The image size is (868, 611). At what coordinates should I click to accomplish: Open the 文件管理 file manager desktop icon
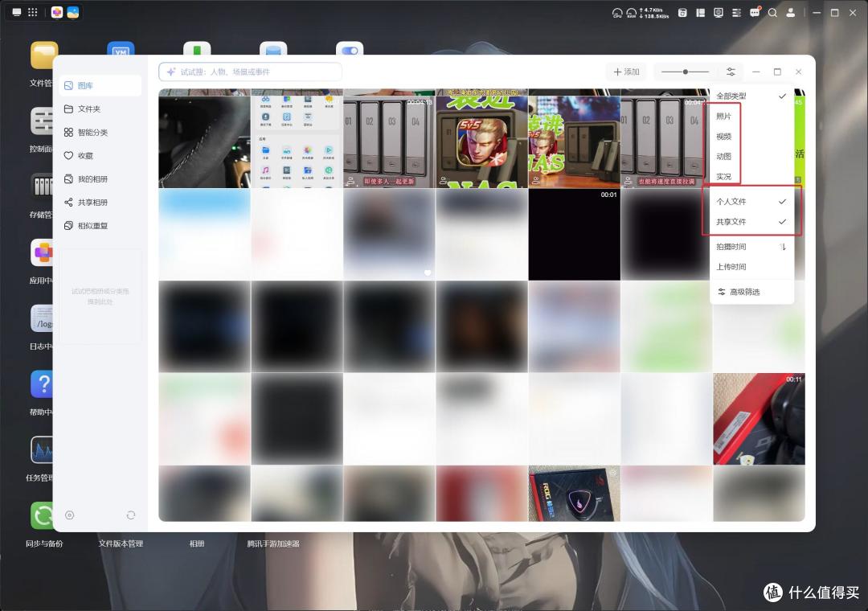pyautogui.click(x=43, y=55)
